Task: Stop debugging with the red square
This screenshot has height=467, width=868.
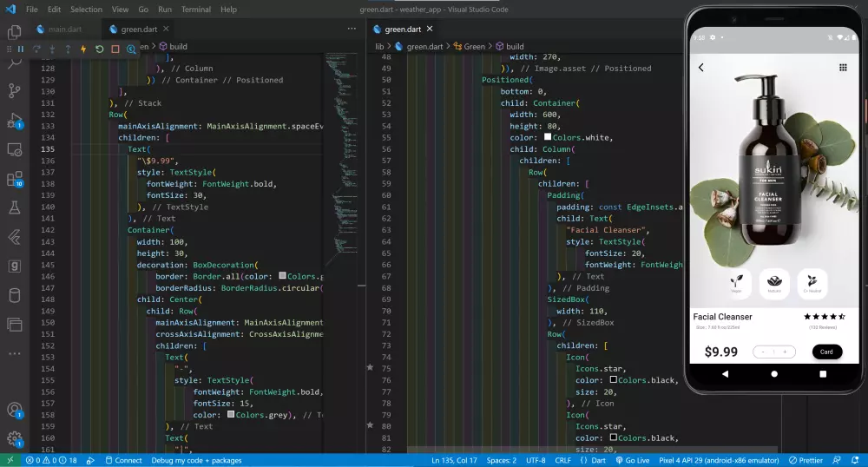Action: click(115, 49)
